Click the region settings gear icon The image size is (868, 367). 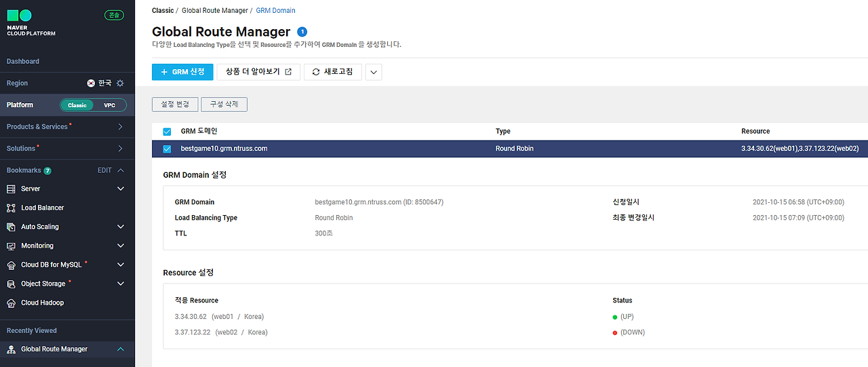point(120,83)
